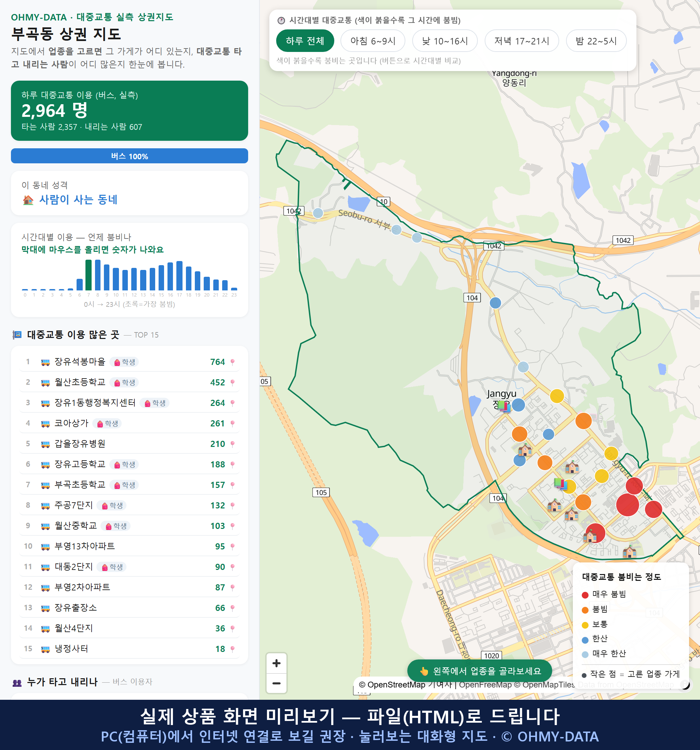Click the largest red circle marker on map
This screenshot has height=750, width=700.
[x=627, y=505]
